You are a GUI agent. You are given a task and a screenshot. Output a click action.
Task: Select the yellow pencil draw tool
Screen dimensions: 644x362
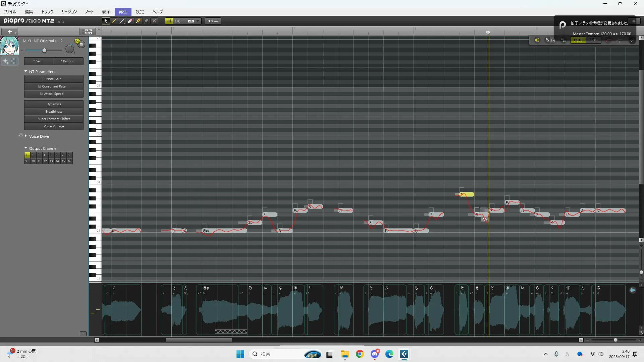pyautogui.click(x=114, y=21)
